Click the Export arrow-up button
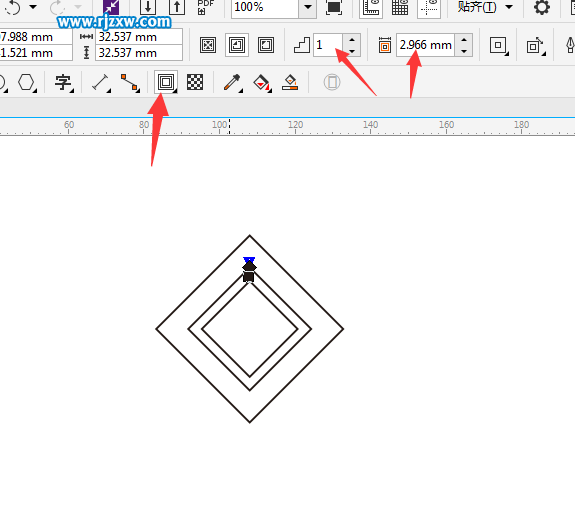The width and height of the screenshot is (575, 520). tap(177, 7)
